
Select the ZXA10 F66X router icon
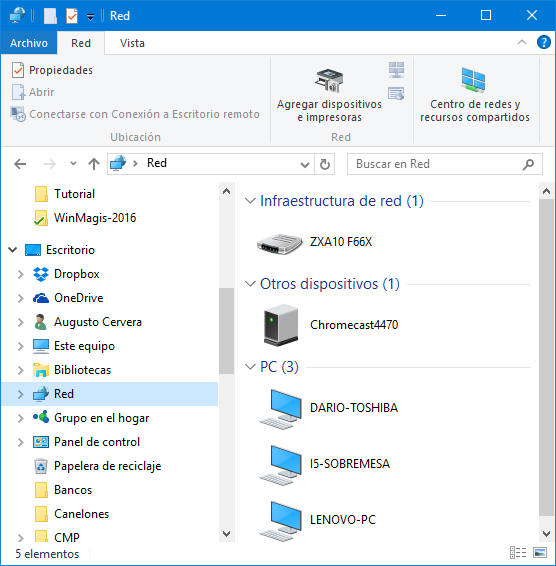coord(279,244)
